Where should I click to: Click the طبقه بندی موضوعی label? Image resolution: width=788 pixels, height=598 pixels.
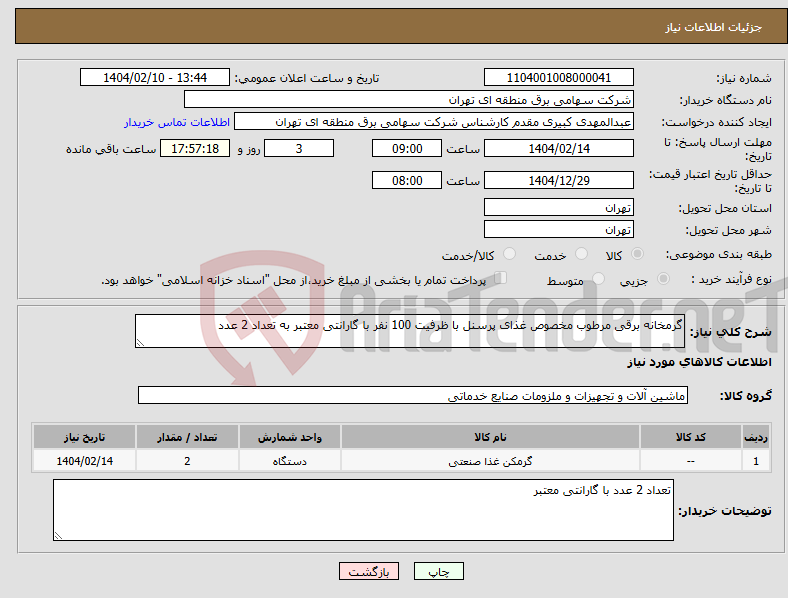pos(719,254)
